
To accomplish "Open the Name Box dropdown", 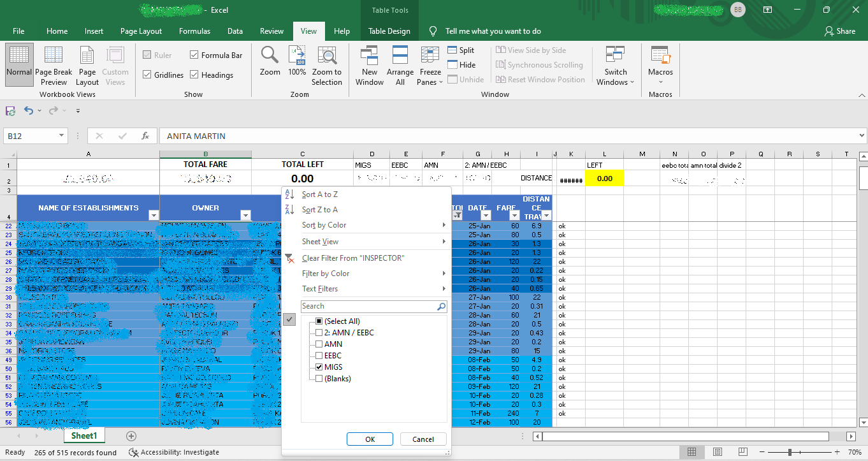I will coord(62,136).
